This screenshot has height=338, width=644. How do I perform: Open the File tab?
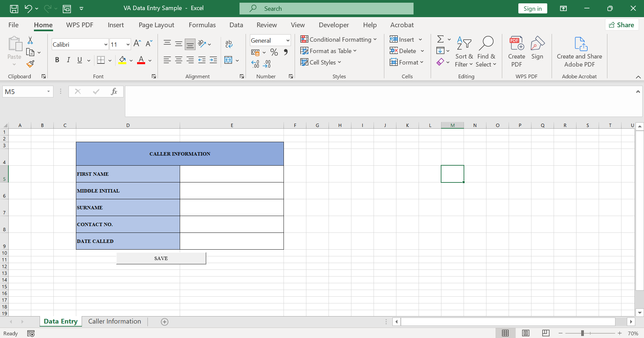click(x=13, y=25)
